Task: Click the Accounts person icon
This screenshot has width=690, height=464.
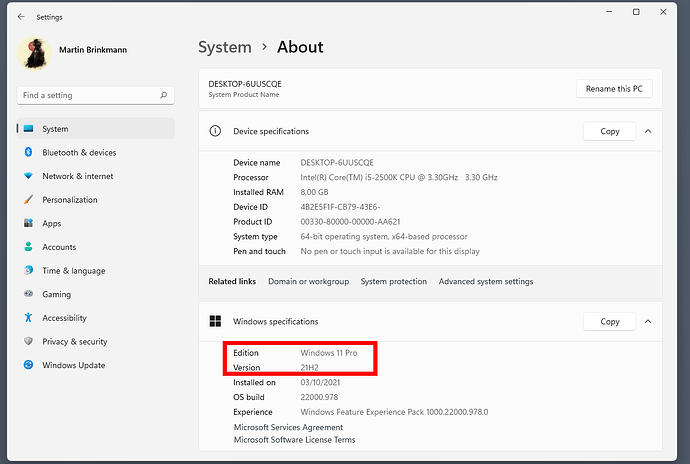Action: coord(29,247)
